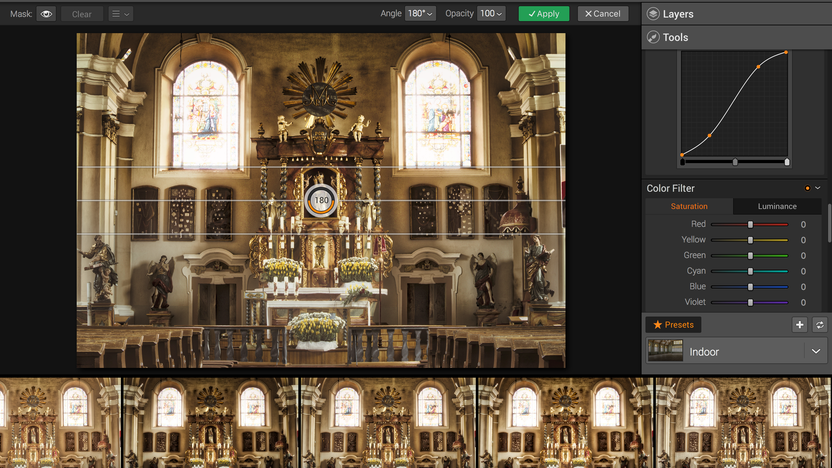Toggle the Mask eye visibility icon
The image size is (832, 468).
(46, 14)
